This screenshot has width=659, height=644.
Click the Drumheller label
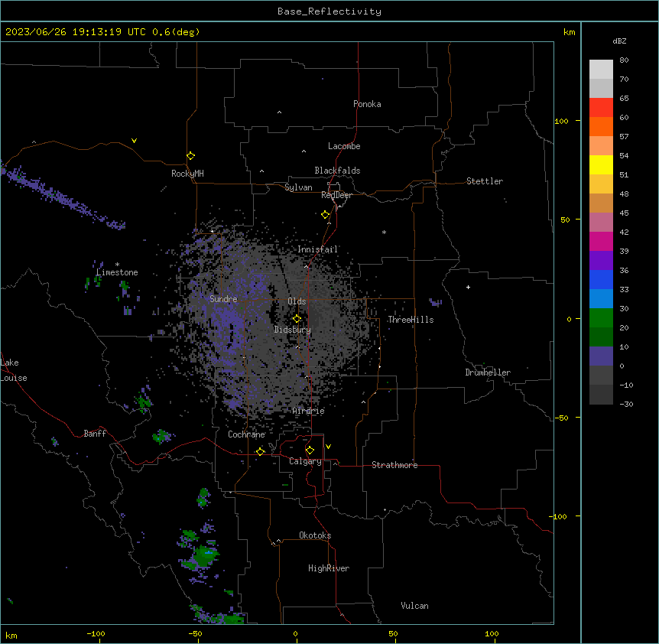[x=488, y=372]
